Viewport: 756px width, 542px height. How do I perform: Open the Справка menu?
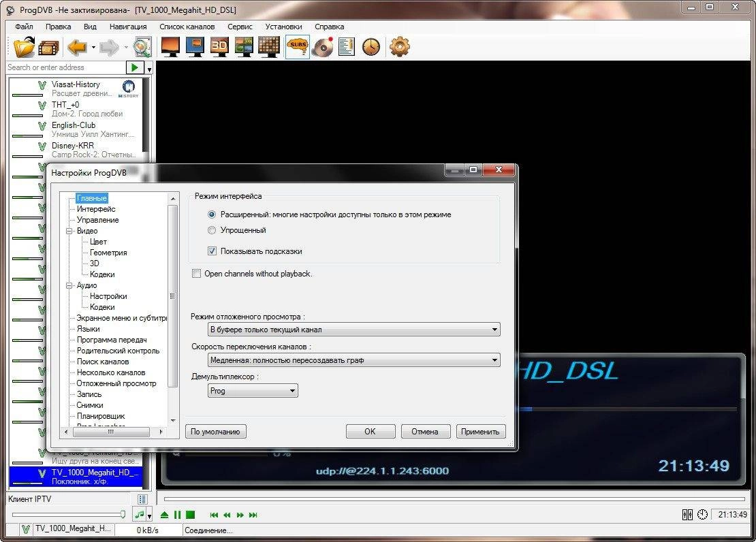[x=330, y=27]
